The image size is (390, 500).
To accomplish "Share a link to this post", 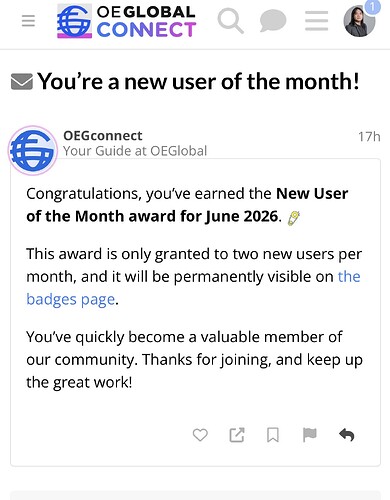I will pos(237,435).
